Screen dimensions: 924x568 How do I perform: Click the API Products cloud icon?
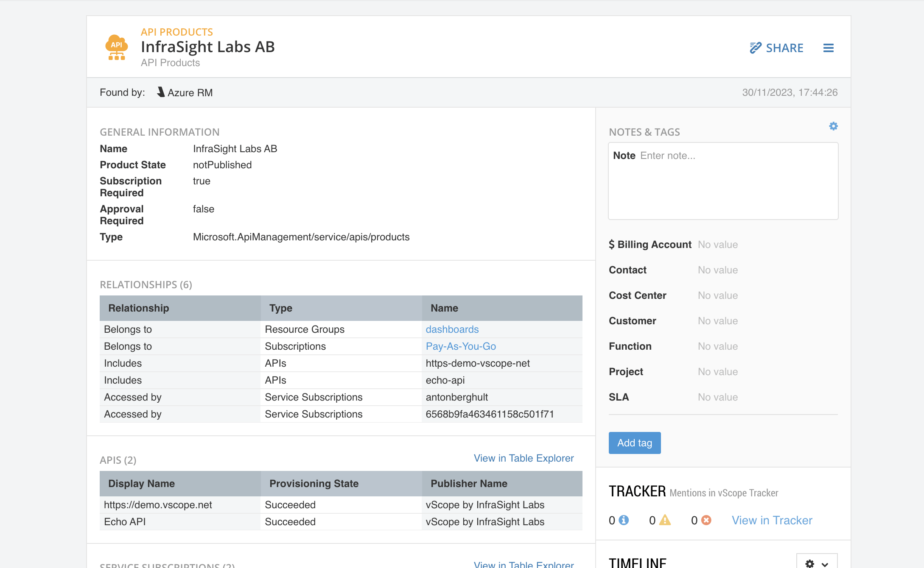[116, 47]
